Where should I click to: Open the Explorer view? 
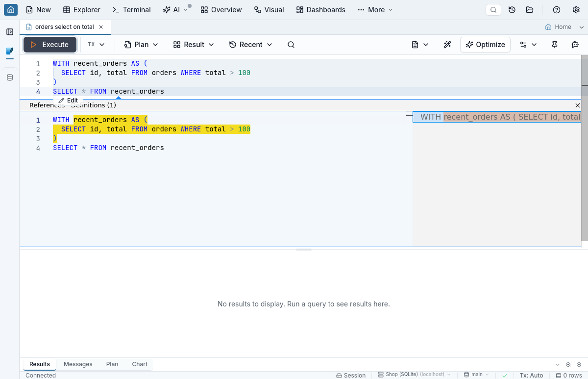coord(82,10)
